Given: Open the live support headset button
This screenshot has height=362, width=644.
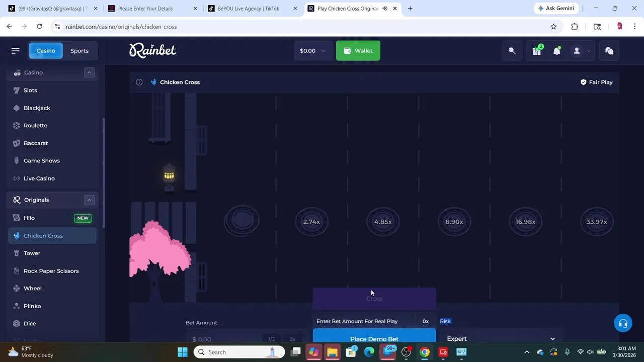Looking at the screenshot, I should [x=623, y=323].
